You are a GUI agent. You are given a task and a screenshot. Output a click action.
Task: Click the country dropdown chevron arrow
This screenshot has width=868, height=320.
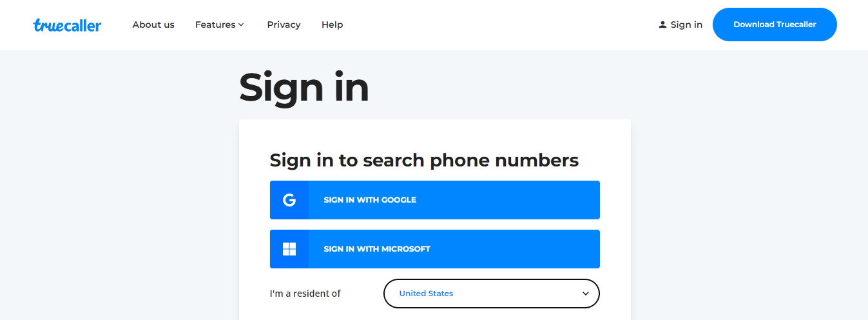click(586, 294)
